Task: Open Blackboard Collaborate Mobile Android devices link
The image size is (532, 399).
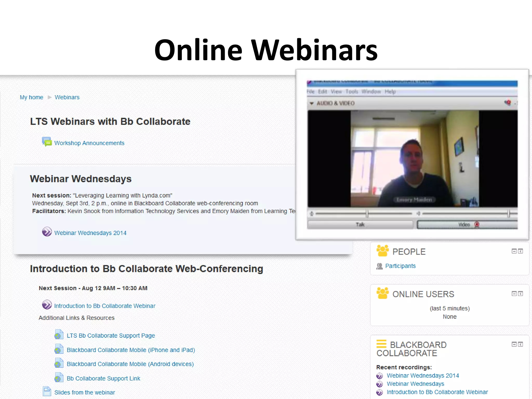Action: click(x=130, y=364)
